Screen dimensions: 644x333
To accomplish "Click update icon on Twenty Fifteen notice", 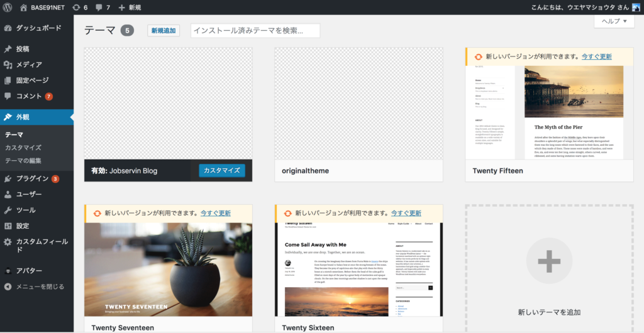I will coord(478,57).
